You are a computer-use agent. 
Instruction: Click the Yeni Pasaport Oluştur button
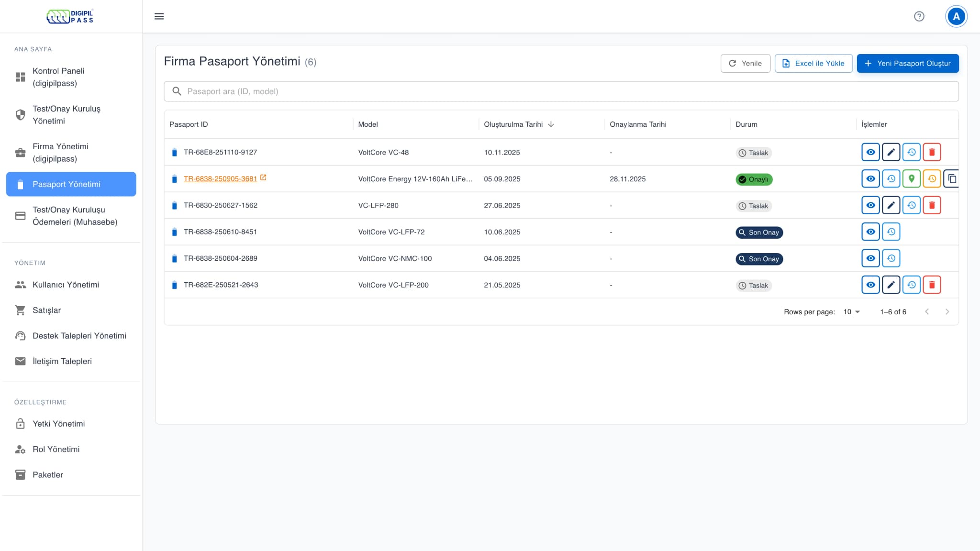(x=907, y=63)
